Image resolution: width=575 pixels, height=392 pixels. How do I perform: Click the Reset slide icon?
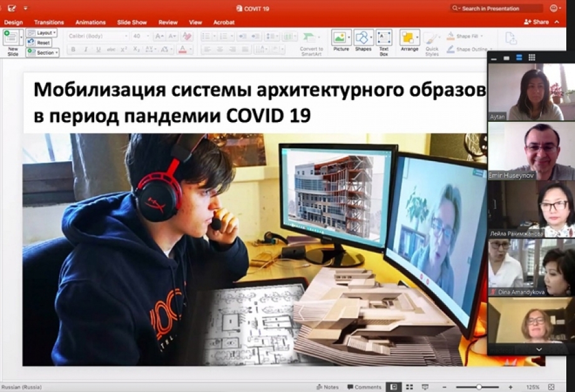(x=39, y=42)
